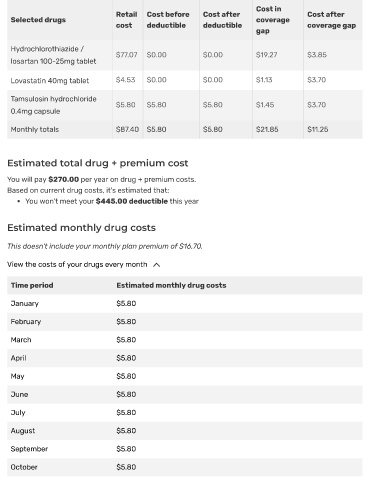Click the Time period column header
Viewport: 370px width, 480px height.
click(32, 285)
